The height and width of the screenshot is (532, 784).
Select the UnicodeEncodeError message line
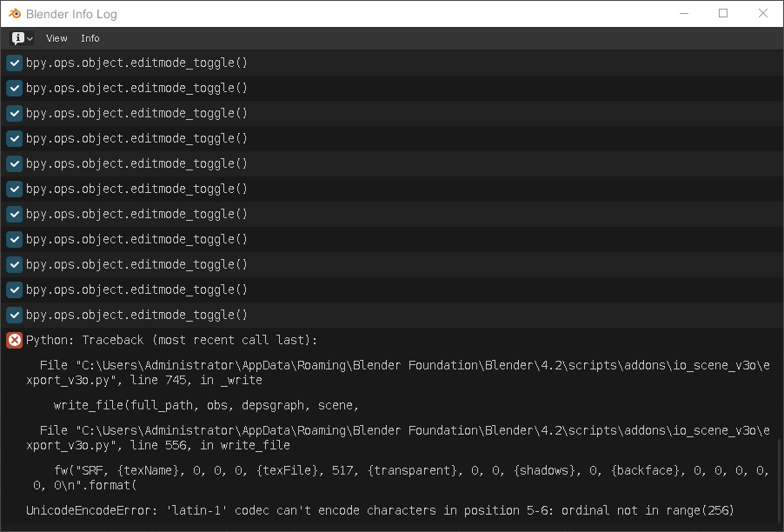pyautogui.click(x=380, y=510)
